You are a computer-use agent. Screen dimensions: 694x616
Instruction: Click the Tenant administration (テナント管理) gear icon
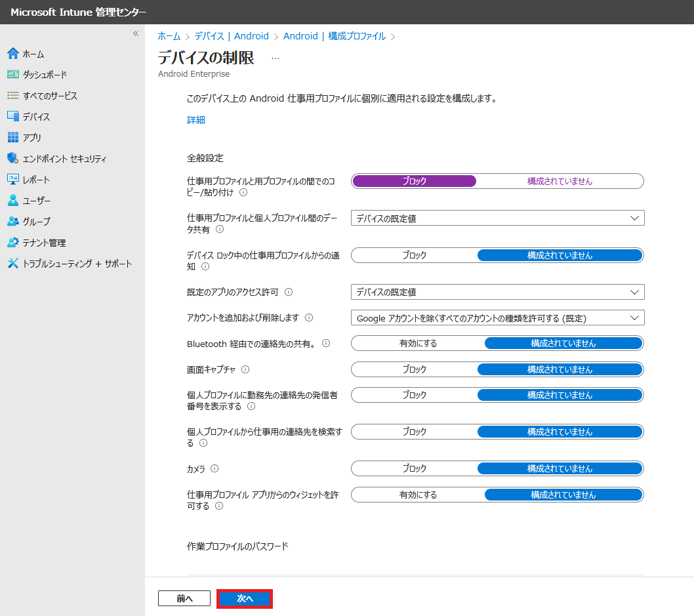13,242
